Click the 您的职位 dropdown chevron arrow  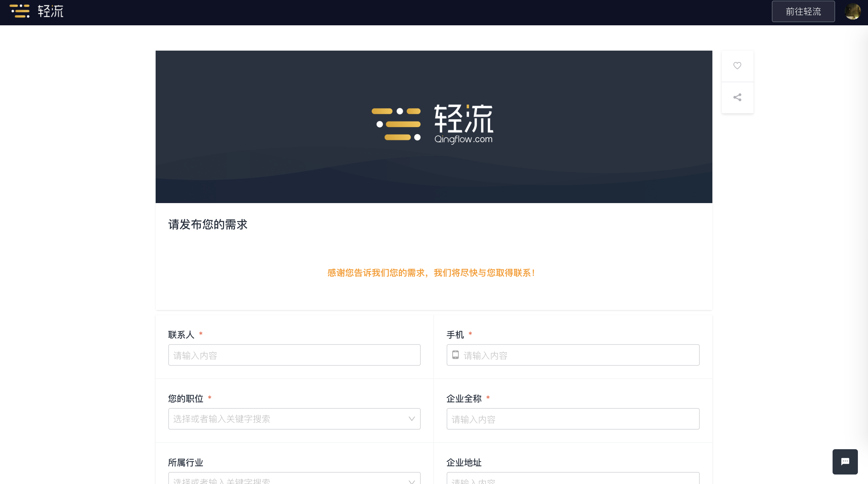point(412,419)
